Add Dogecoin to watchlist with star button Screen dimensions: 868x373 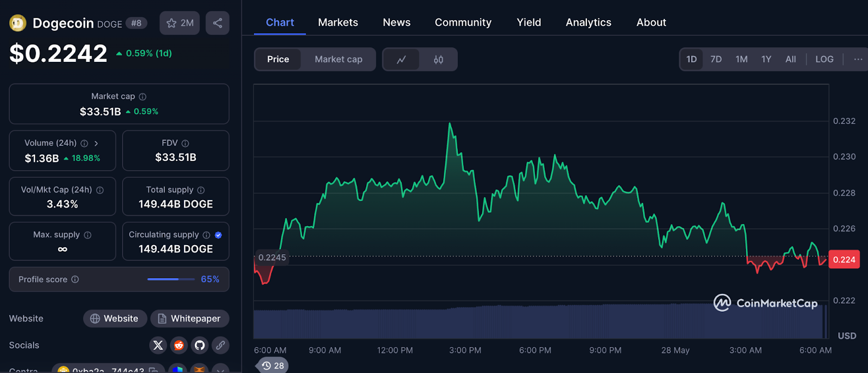(x=180, y=23)
